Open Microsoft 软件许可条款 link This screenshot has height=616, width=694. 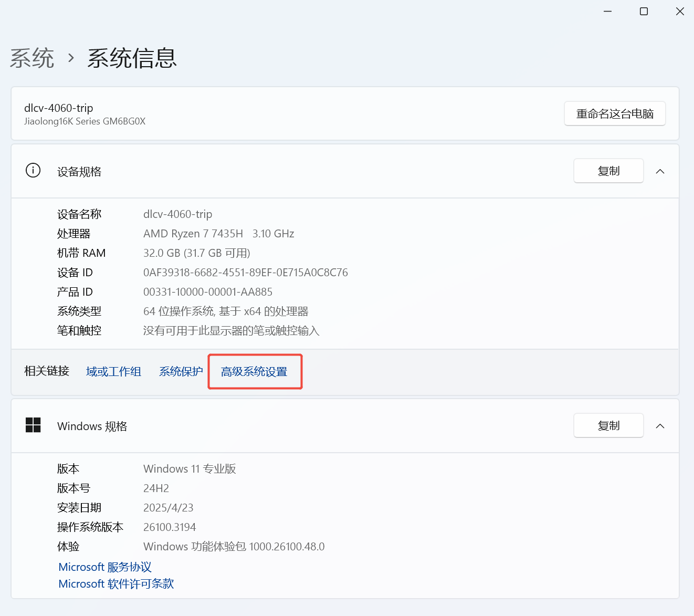point(116,584)
